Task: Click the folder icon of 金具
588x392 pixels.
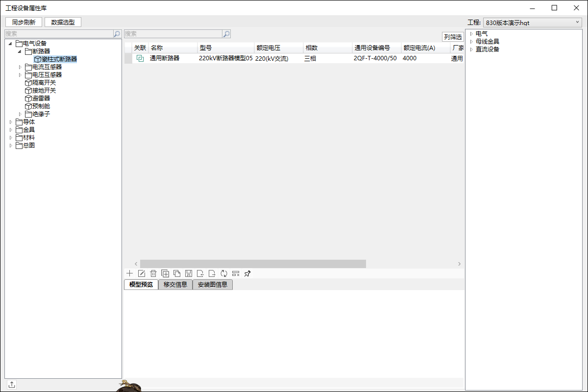Action: point(19,130)
